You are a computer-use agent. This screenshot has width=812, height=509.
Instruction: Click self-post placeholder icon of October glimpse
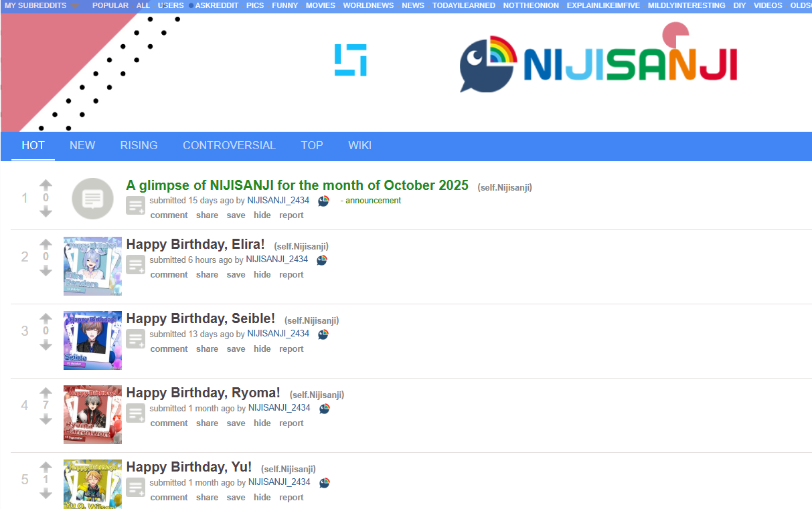tap(92, 199)
